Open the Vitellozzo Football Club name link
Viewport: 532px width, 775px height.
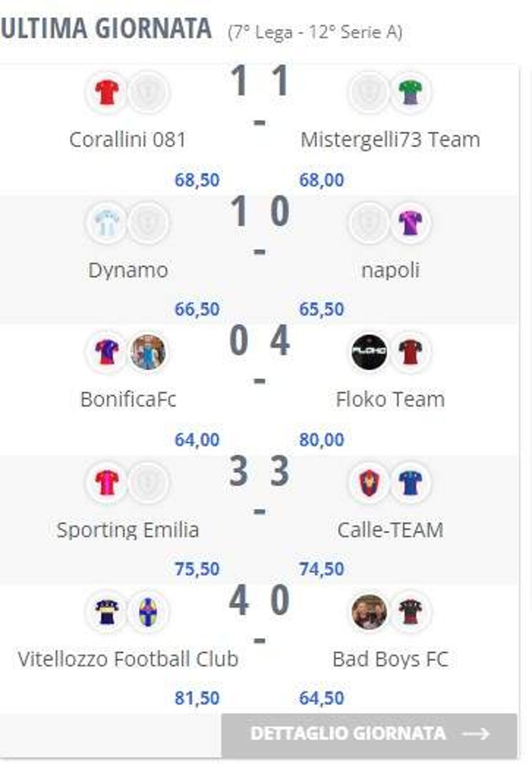pos(128,659)
